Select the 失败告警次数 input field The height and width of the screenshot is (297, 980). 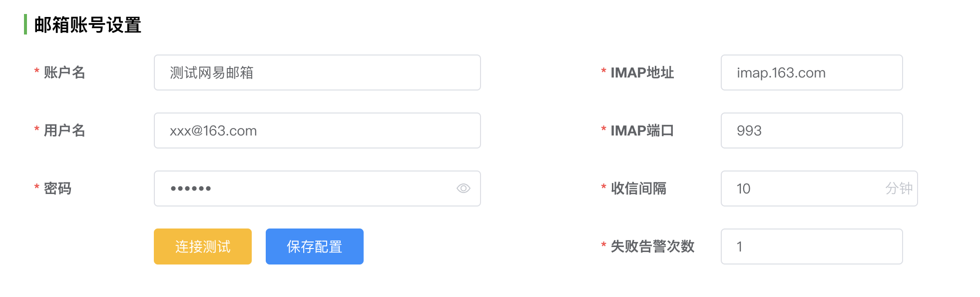click(x=812, y=246)
